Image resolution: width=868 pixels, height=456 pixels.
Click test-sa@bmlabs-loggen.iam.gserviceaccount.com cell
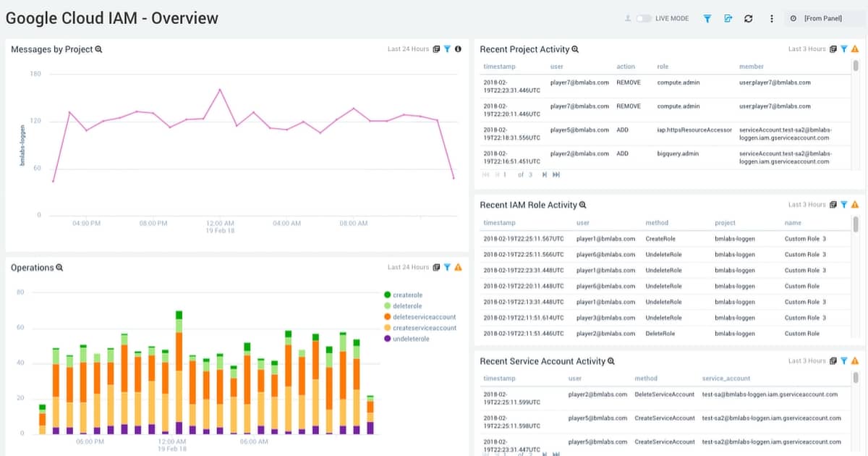(x=770, y=395)
